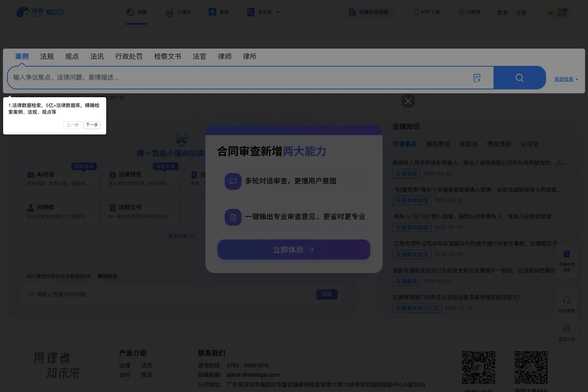Expand 更多功能 list

tap(181, 236)
